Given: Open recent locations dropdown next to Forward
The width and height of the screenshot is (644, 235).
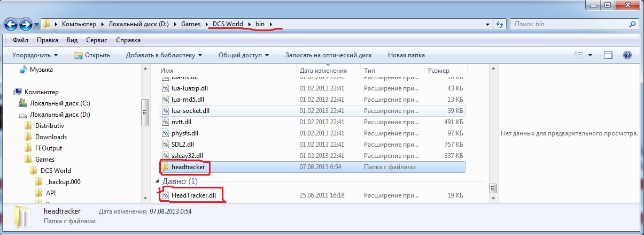Looking at the screenshot, I should click(x=36, y=25).
